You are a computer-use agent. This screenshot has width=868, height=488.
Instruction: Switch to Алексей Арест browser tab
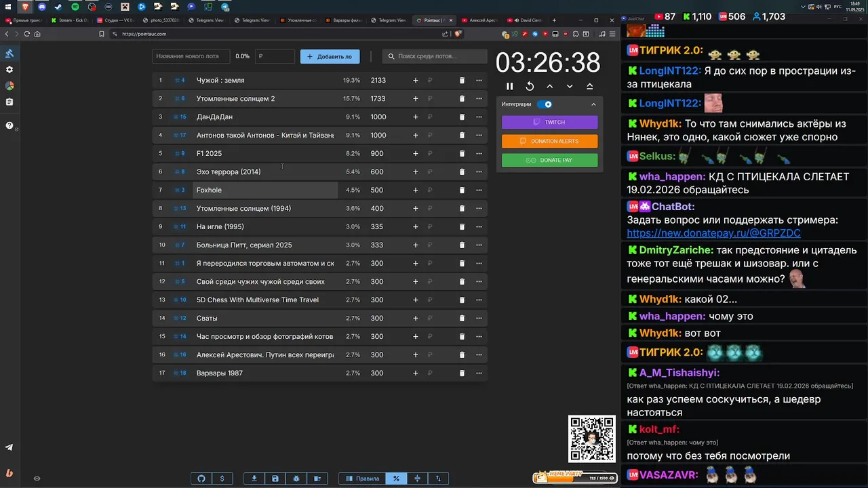(x=479, y=20)
